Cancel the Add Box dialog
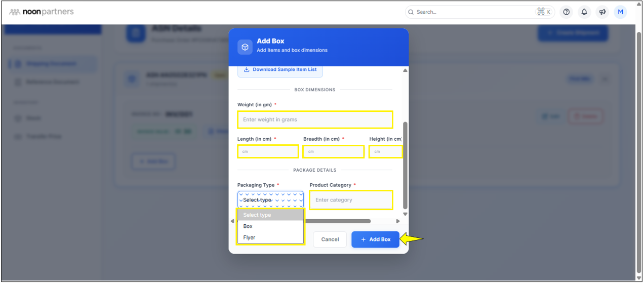 coord(330,239)
